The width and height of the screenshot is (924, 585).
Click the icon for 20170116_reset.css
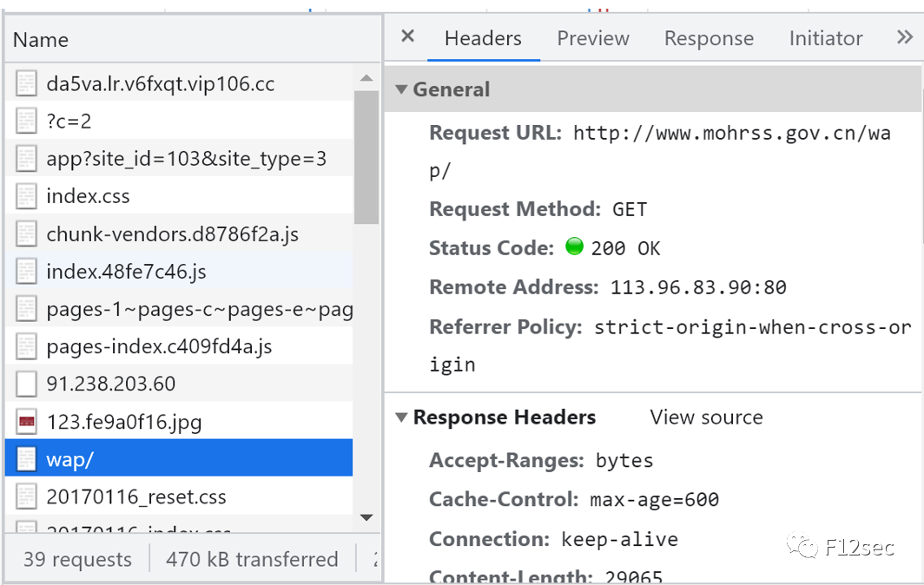pos(27,497)
